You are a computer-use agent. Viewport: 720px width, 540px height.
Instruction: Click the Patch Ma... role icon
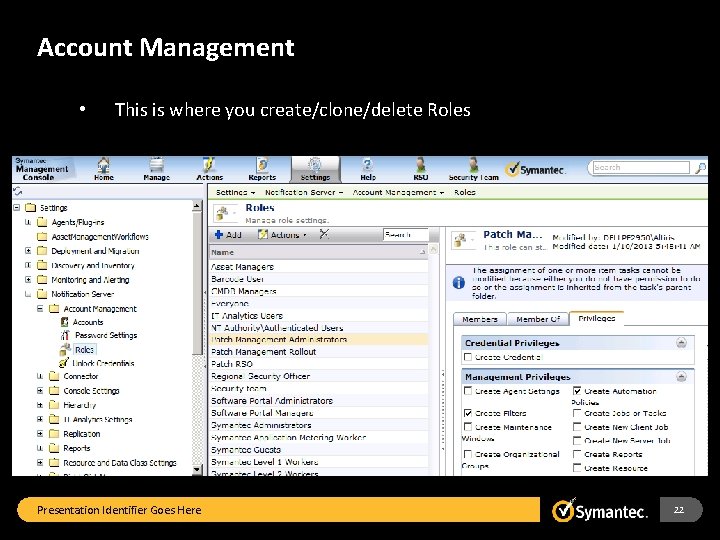460,240
